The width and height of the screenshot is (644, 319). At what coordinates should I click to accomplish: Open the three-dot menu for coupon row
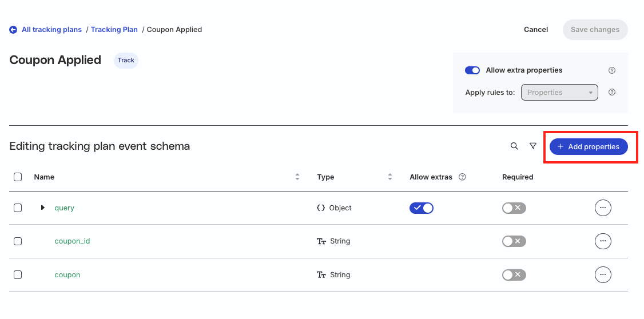[x=603, y=274]
